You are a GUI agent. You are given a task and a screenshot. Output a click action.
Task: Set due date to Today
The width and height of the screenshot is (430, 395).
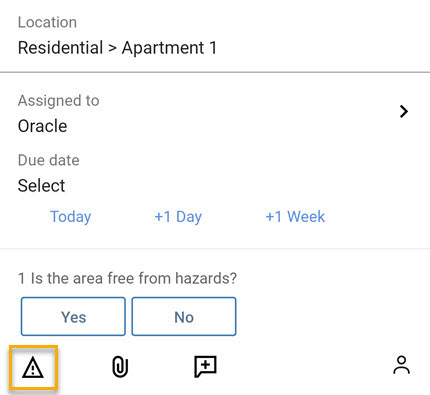coord(70,217)
